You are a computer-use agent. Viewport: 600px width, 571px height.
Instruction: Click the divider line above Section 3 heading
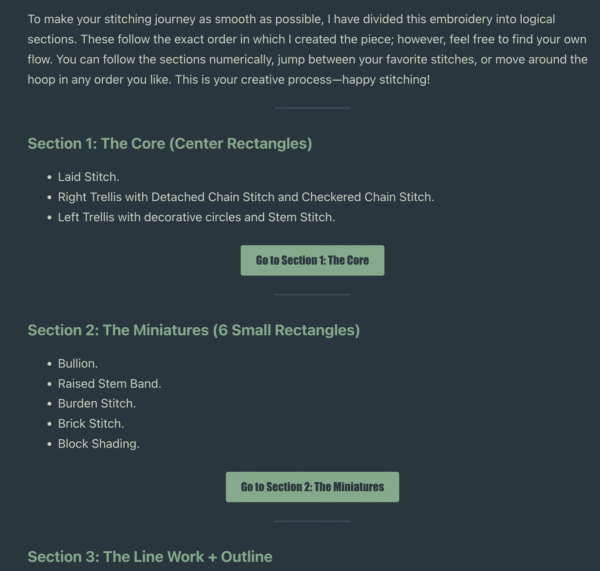click(x=312, y=521)
